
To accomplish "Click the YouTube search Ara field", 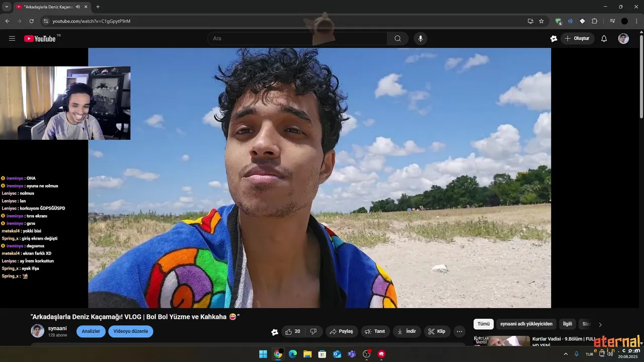I will 297,39.
